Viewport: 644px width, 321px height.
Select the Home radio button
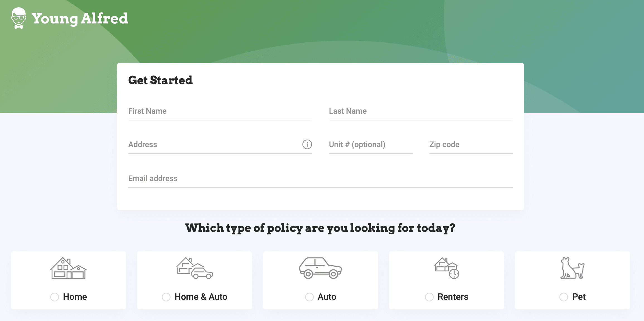(55, 297)
